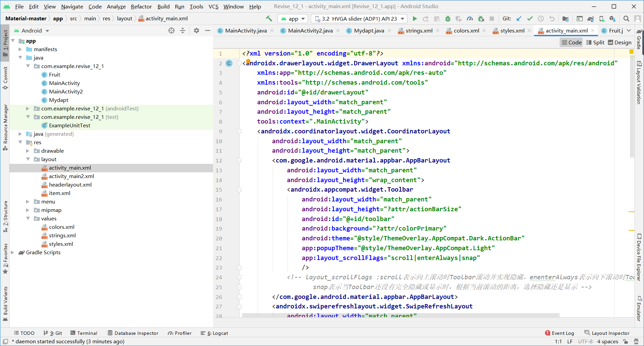Viewport: 644px width, 346px height.
Task: Open the app run configuration dropdown
Action: pos(293,19)
